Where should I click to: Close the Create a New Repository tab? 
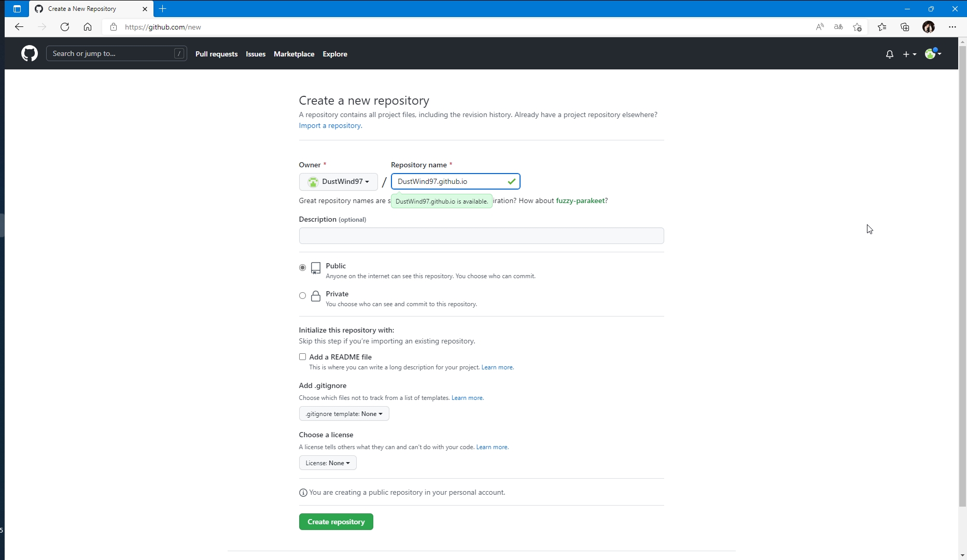pos(145,9)
